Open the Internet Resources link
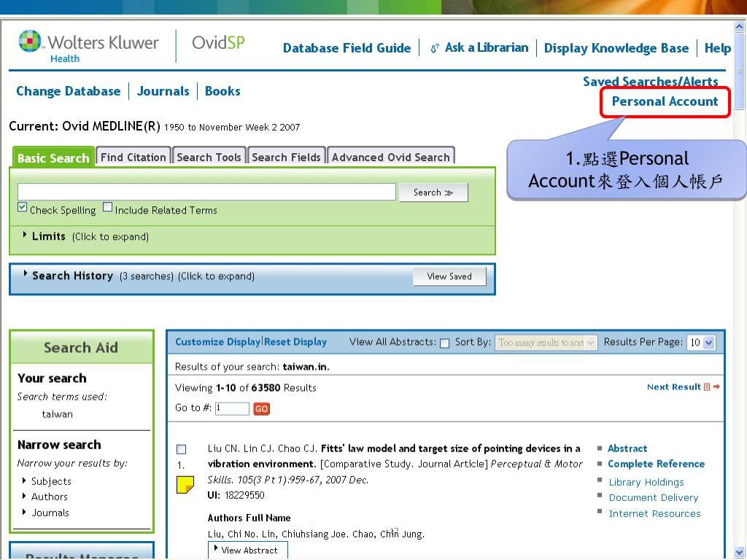The width and height of the screenshot is (747, 560). pos(654,514)
